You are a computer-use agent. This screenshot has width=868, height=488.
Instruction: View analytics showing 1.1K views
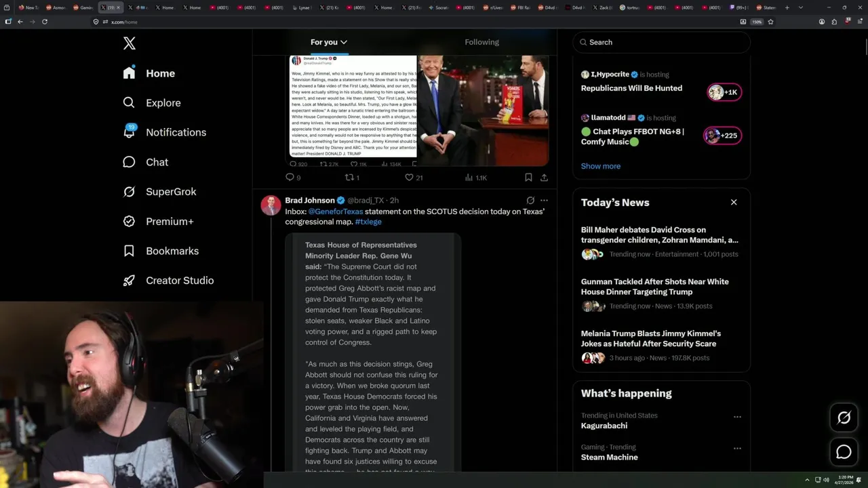tap(476, 178)
